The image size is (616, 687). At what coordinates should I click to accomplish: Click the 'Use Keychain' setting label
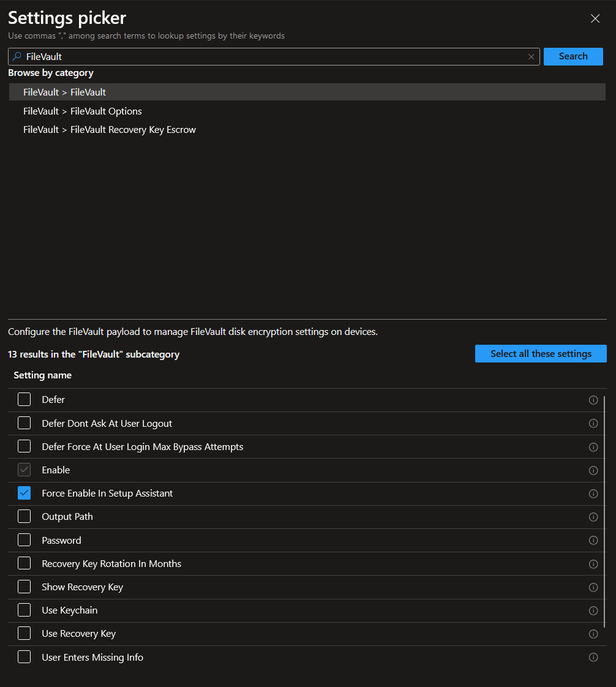[x=70, y=610]
